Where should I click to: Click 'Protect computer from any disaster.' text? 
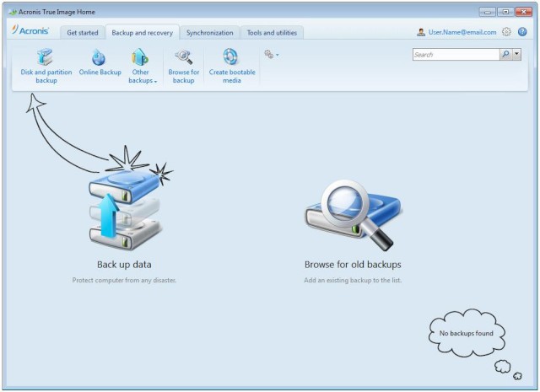pos(124,280)
